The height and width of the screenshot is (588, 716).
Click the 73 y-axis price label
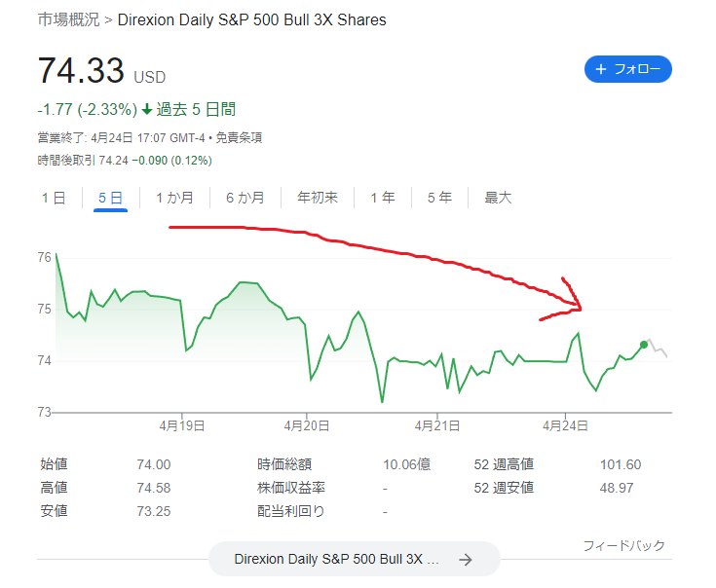[44, 412]
